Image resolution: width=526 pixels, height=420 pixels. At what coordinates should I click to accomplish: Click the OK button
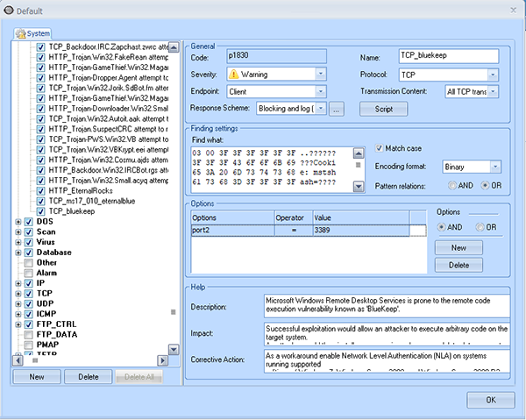pos(490,400)
